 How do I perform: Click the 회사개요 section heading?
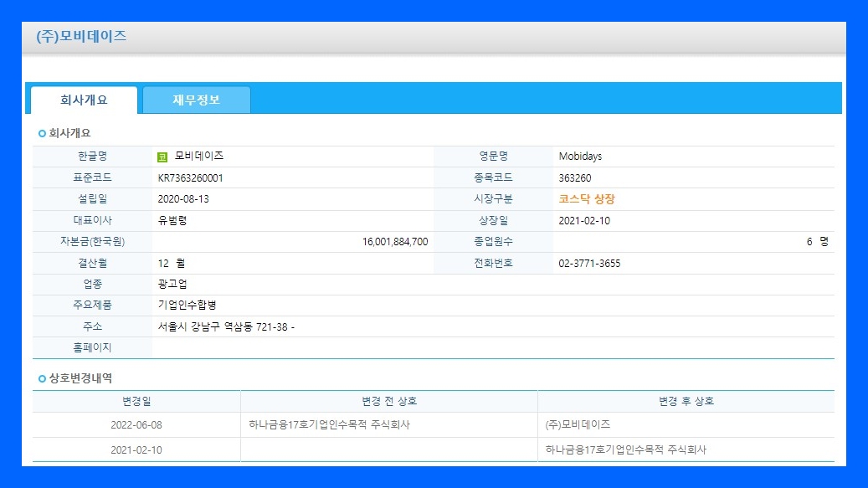coord(69,133)
